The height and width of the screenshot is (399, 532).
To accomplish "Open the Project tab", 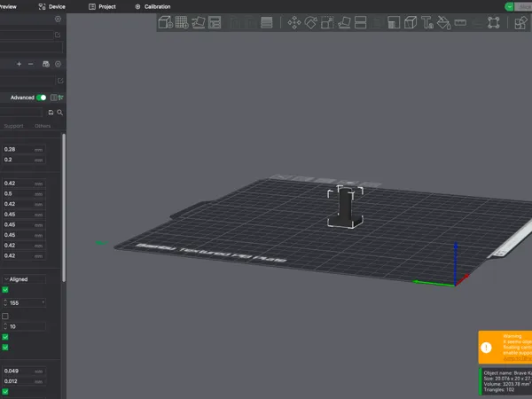I will point(102,7).
